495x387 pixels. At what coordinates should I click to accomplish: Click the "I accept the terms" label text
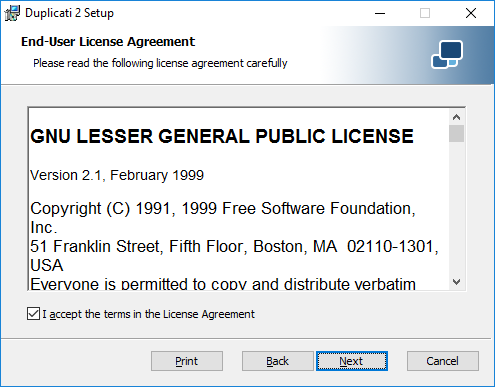pos(148,314)
